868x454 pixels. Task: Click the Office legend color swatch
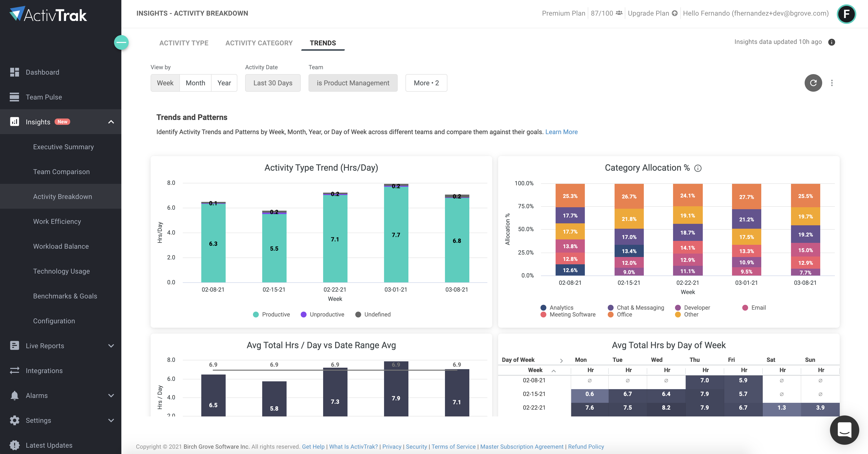coord(611,315)
